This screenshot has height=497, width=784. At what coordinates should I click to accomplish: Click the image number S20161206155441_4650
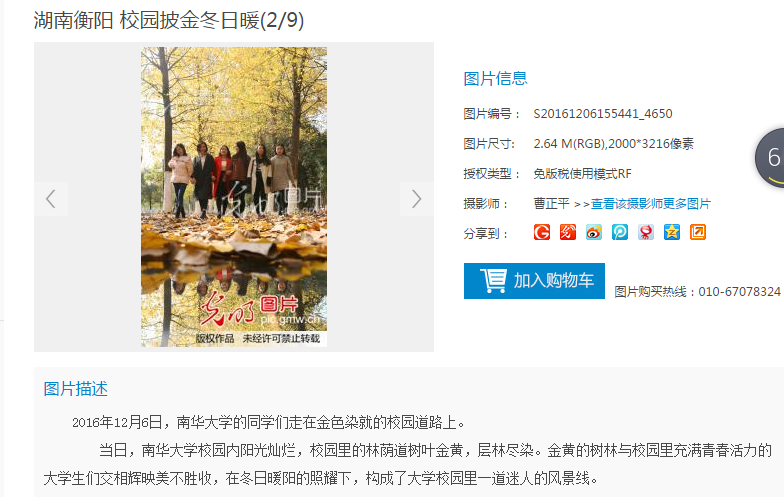[x=603, y=114]
